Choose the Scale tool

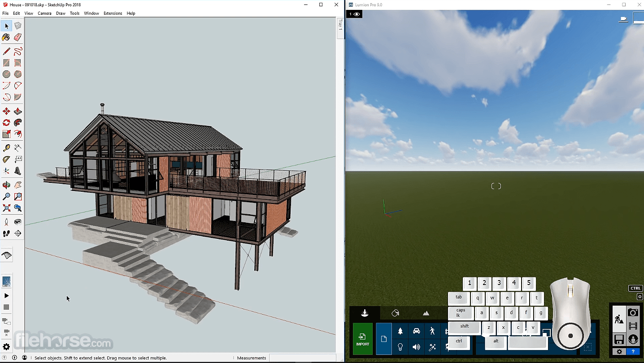(x=6, y=134)
